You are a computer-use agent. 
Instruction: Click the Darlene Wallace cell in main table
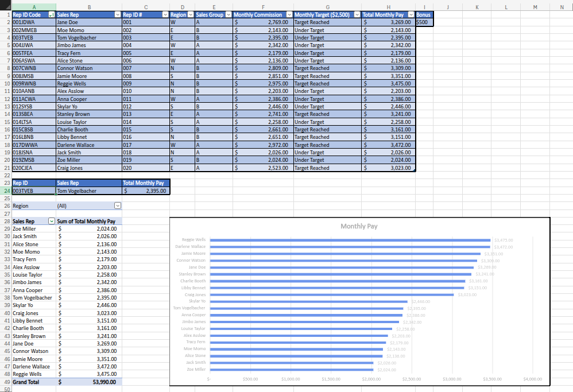[89, 145]
